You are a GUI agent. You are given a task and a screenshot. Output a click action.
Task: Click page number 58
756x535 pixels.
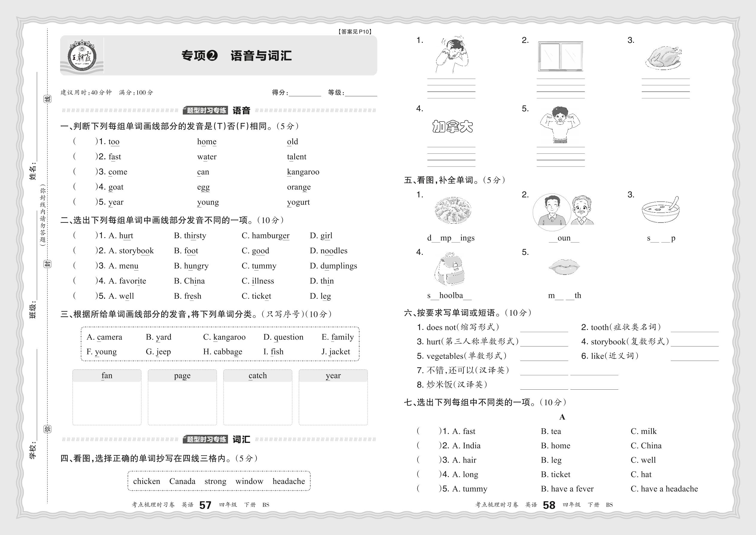click(549, 505)
